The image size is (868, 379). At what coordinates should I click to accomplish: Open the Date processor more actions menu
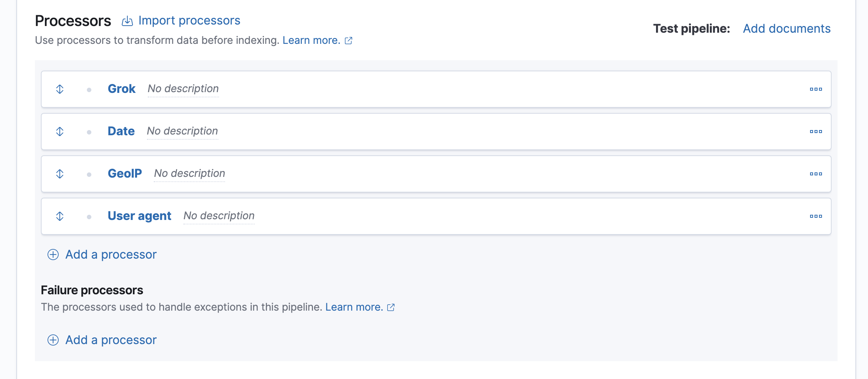pyautogui.click(x=816, y=132)
